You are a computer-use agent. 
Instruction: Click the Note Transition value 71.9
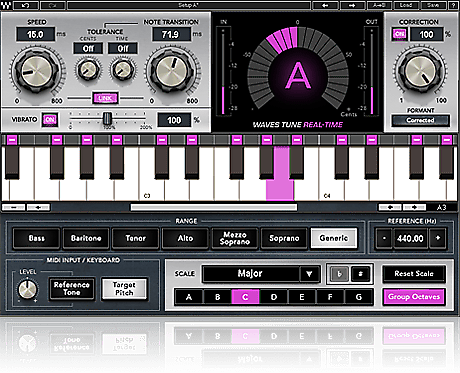tap(171, 35)
